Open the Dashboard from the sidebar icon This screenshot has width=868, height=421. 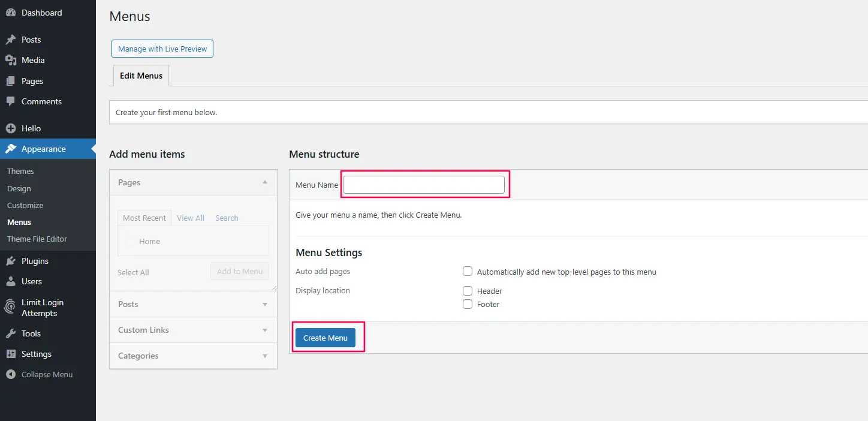11,12
